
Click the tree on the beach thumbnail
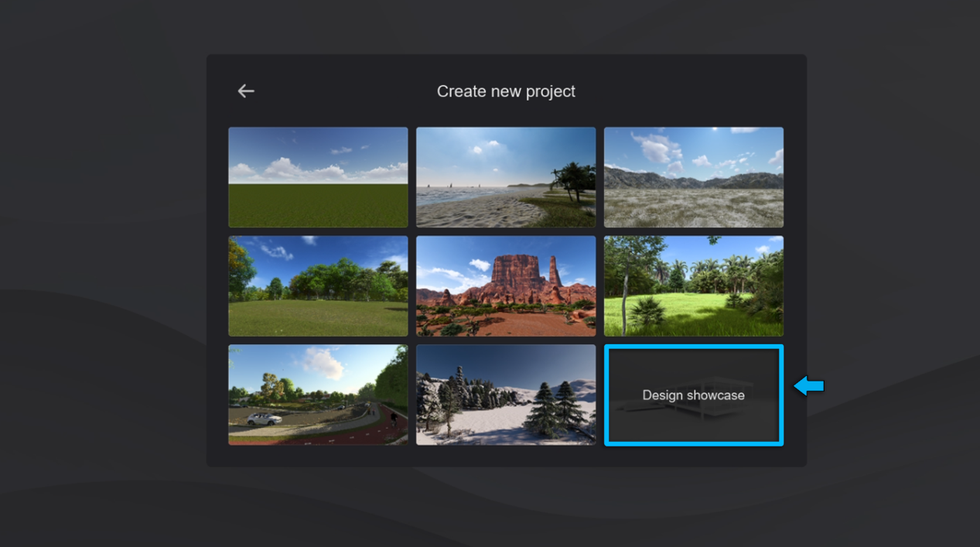point(574,179)
